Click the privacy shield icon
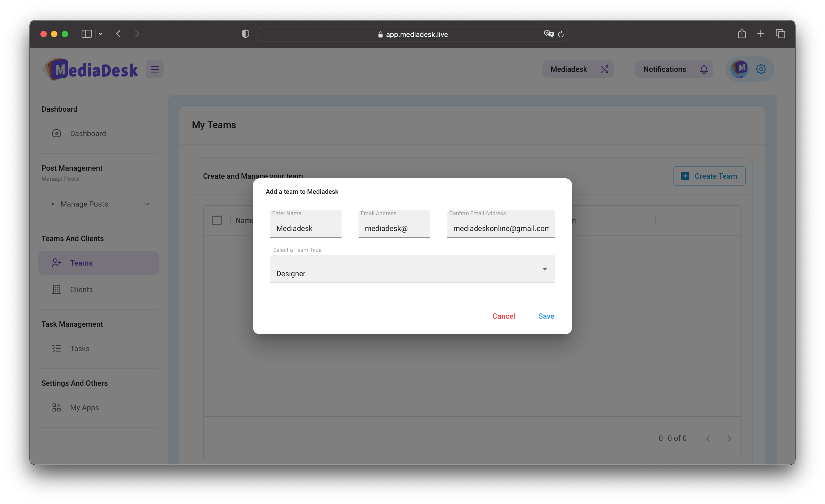Viewport: 825px width, 504px height. (x=245, y=34)
